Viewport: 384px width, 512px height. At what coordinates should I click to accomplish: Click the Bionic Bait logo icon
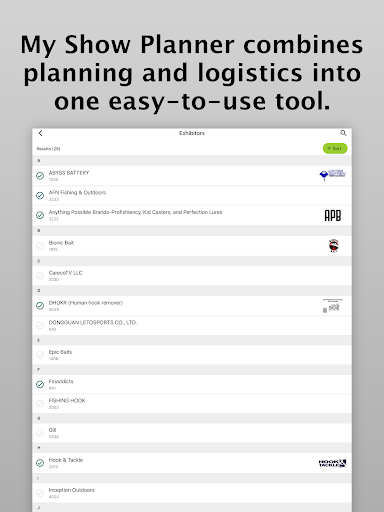[x=334, y=246]
